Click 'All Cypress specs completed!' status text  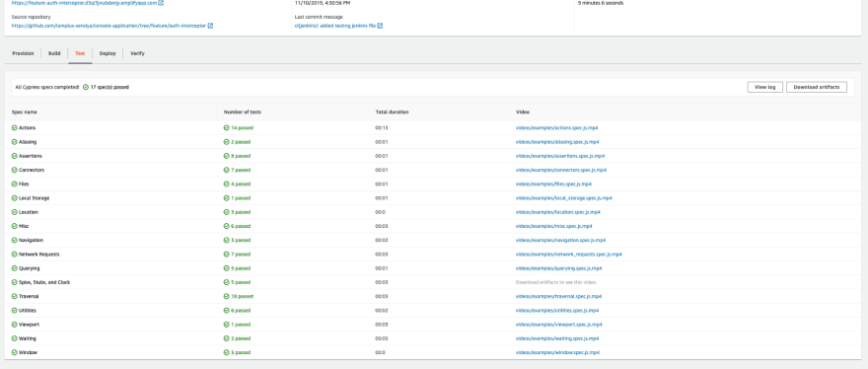(x=47, y=87)
